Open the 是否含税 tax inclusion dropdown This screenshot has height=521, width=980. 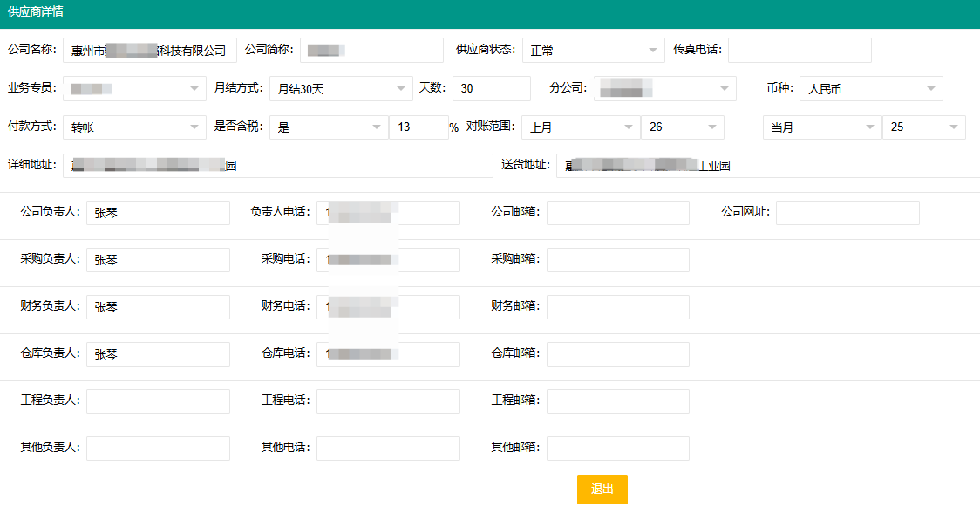328,127
